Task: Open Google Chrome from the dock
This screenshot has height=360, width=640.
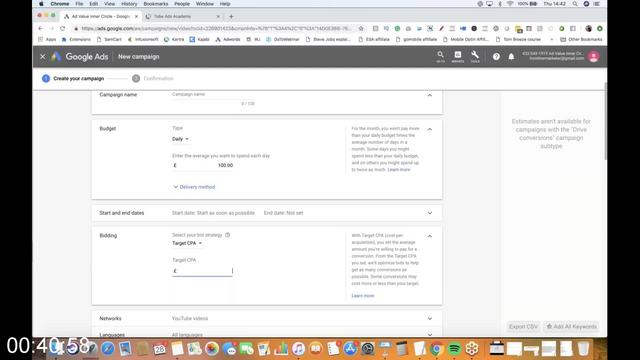Action: pyautogui.click(x=436, y=349)
